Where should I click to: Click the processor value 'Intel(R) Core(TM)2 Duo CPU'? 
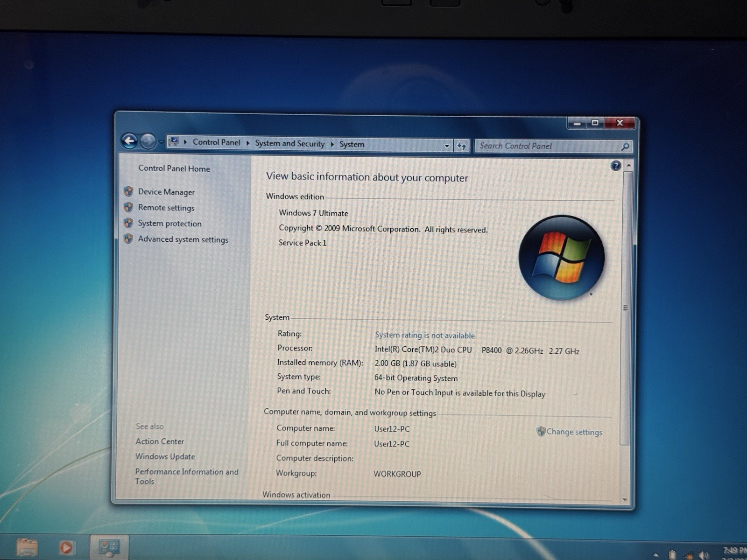tap(423, 350)
